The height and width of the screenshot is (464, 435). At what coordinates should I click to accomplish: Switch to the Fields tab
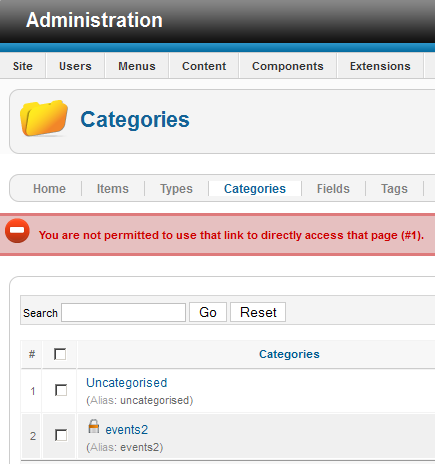[333, 189]
